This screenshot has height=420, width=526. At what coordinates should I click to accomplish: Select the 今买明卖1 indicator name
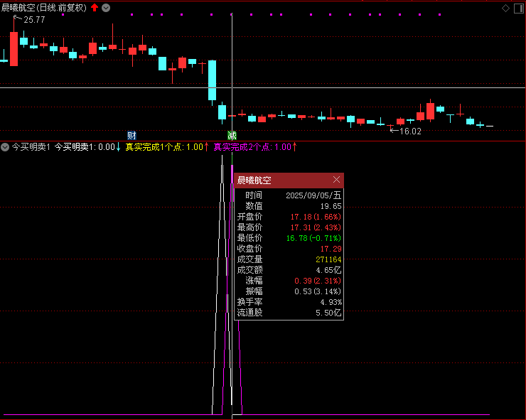31,147
